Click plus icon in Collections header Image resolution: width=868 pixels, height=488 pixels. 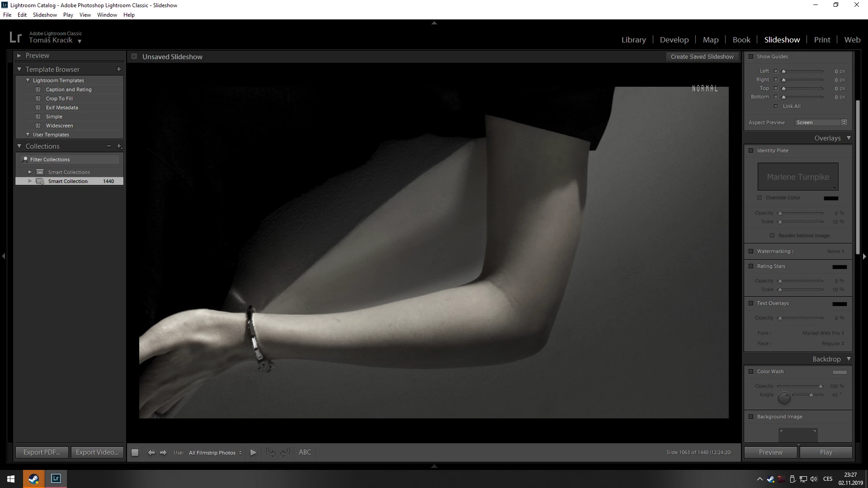119,146
